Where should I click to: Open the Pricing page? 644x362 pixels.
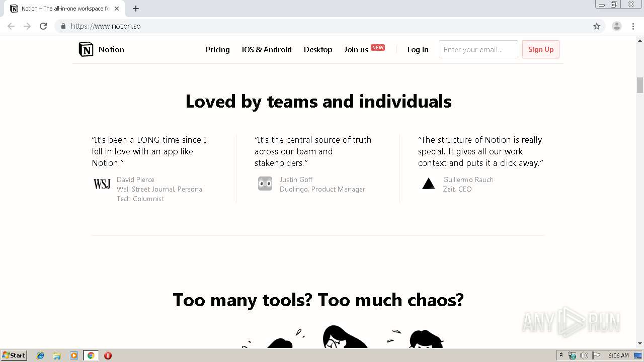218,49
